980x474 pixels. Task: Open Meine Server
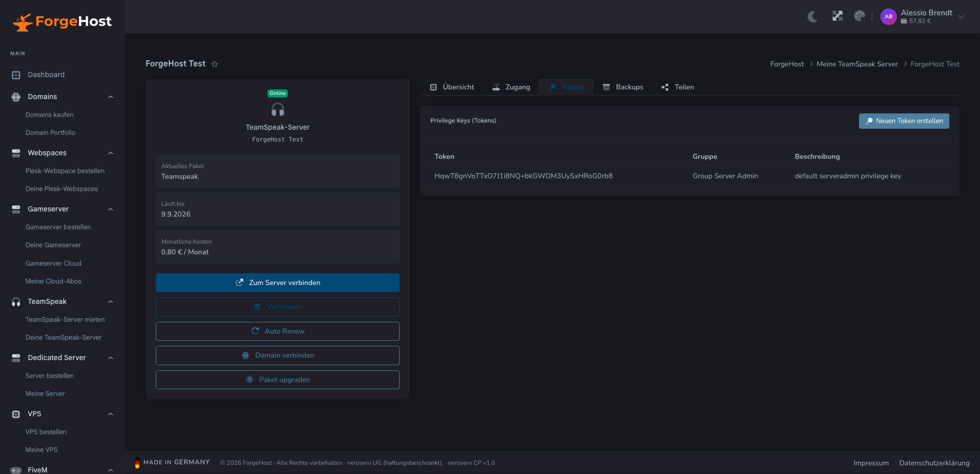[x=45, y=394]
